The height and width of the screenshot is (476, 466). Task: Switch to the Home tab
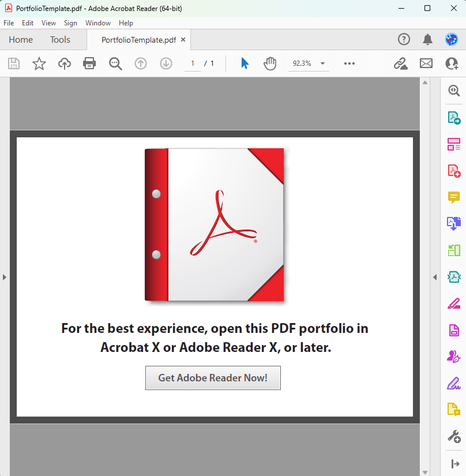click(x=21, y=39)
